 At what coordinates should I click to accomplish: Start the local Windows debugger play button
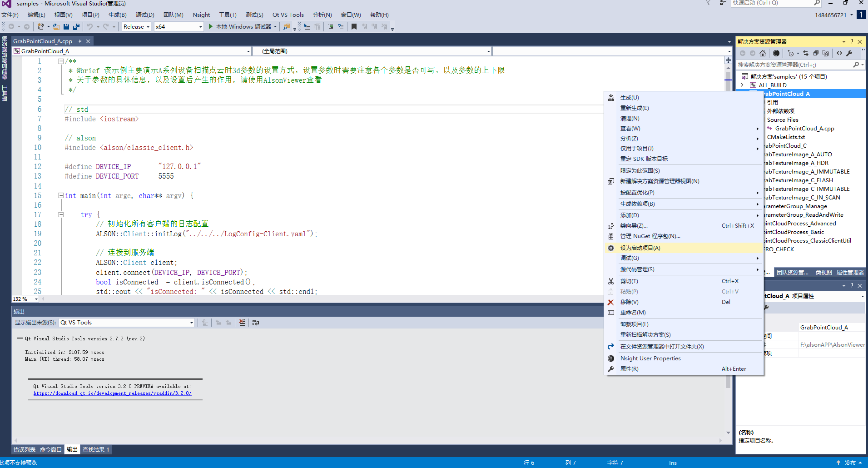pyautogui.click(x=211, y=27)
